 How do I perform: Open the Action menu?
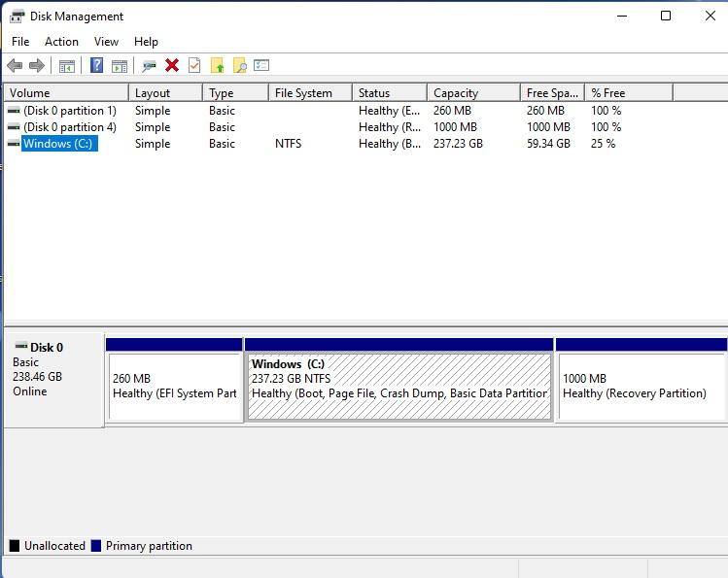pyautogui.click(x=61, y=42)
